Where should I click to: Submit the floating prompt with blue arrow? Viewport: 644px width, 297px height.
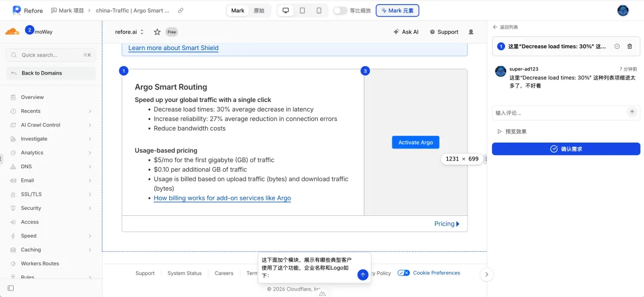(x=363, y=274)
